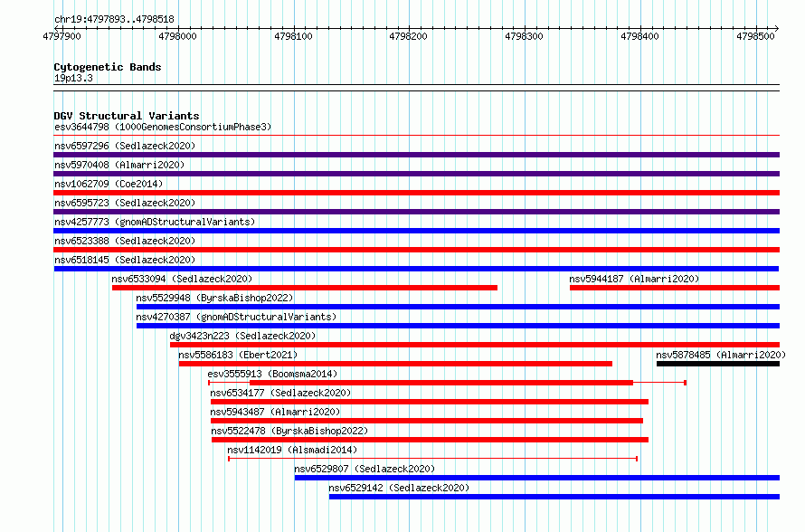Click the 4798100 ruler position label
The width and height of the screenshot is (805, 532).
click(x=293, y=36)
